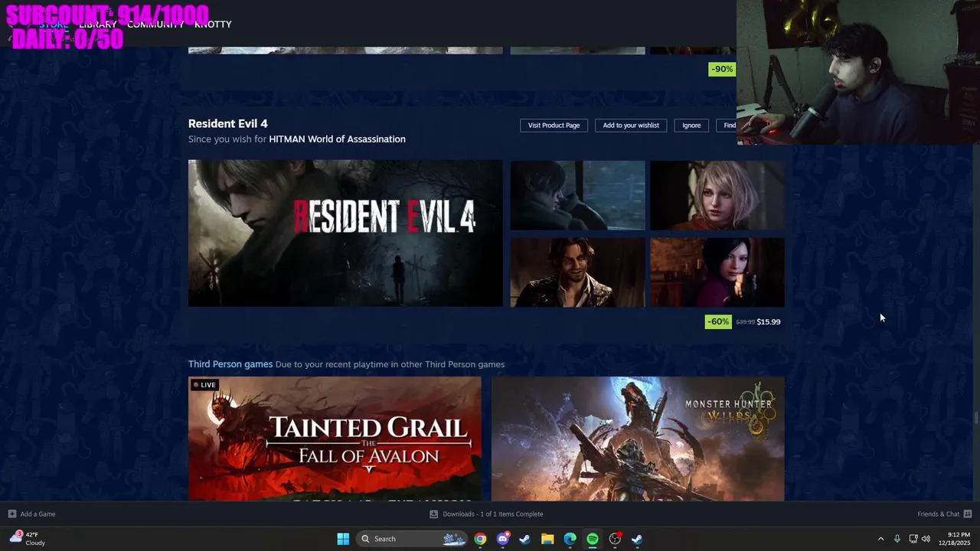Click the microphone tray icon

pos(897,539)
